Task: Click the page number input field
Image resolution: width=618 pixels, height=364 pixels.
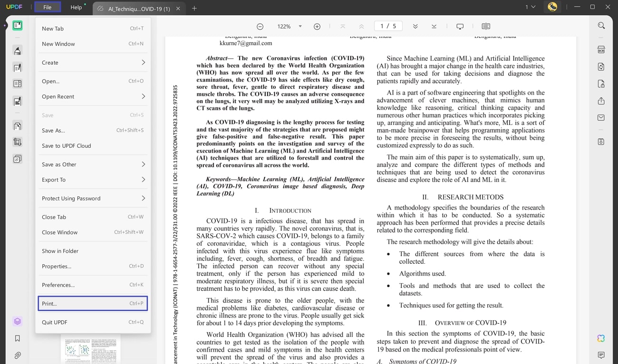Action: pos(383,27)
